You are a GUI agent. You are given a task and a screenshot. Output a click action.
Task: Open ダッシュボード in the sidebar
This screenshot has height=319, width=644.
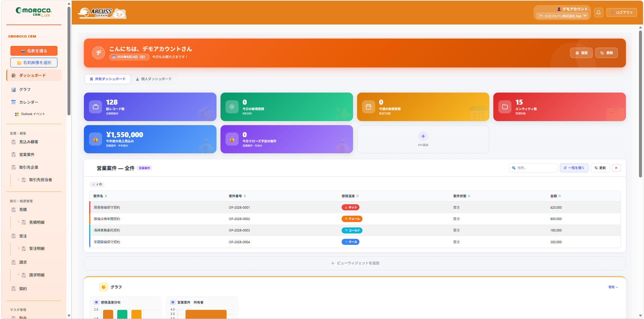coord(34,75)
